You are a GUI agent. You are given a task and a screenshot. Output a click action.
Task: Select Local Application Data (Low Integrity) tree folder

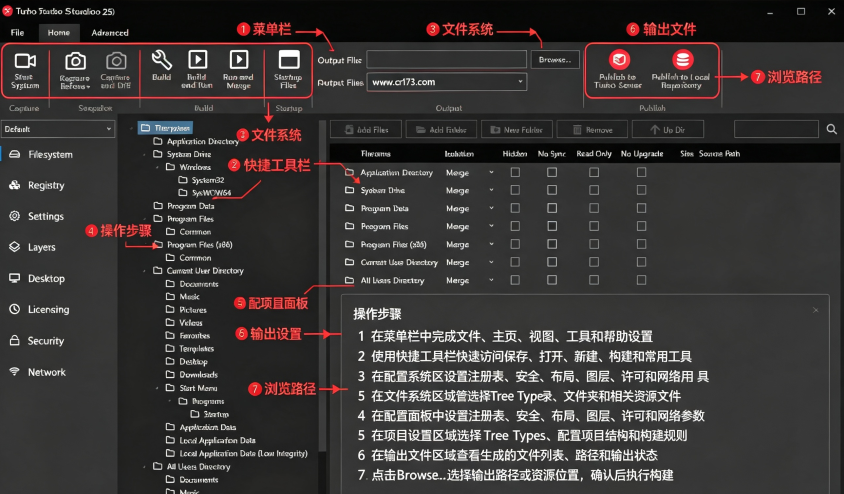point(237,453)
